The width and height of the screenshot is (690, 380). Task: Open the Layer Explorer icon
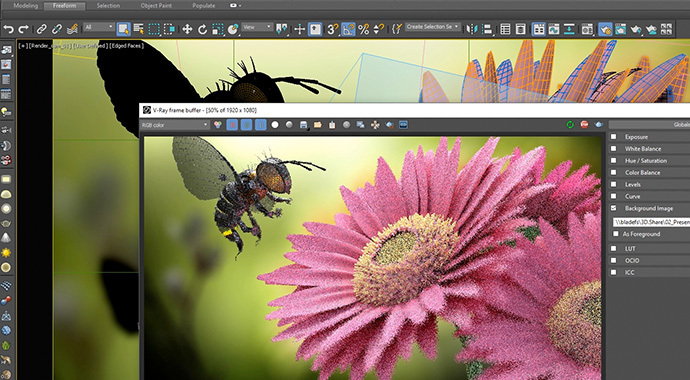point(521,29)
